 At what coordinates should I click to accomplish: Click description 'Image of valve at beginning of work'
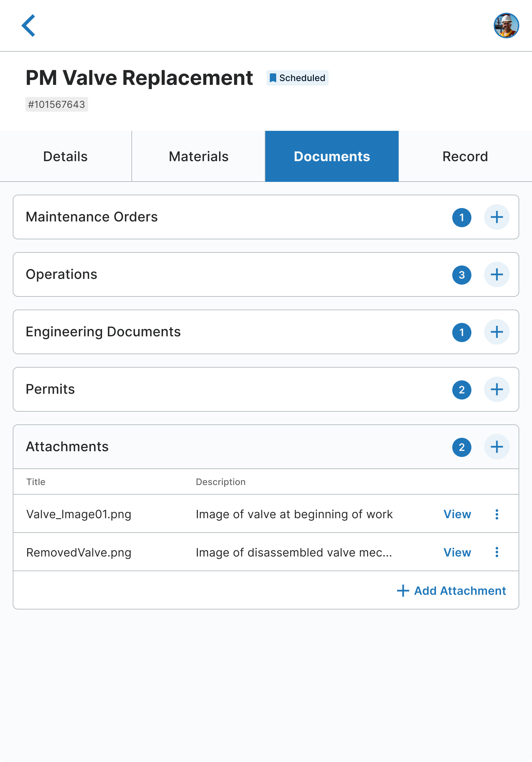coord(294,514)
